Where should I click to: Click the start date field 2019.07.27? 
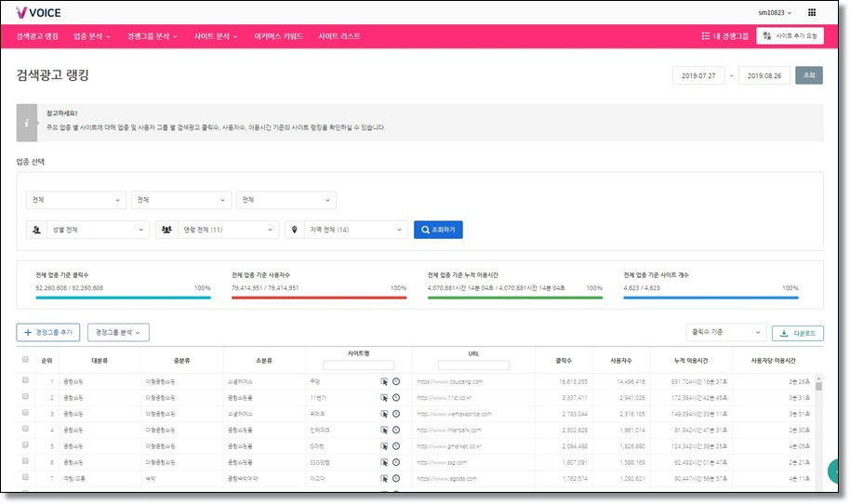tap(698, 76)
